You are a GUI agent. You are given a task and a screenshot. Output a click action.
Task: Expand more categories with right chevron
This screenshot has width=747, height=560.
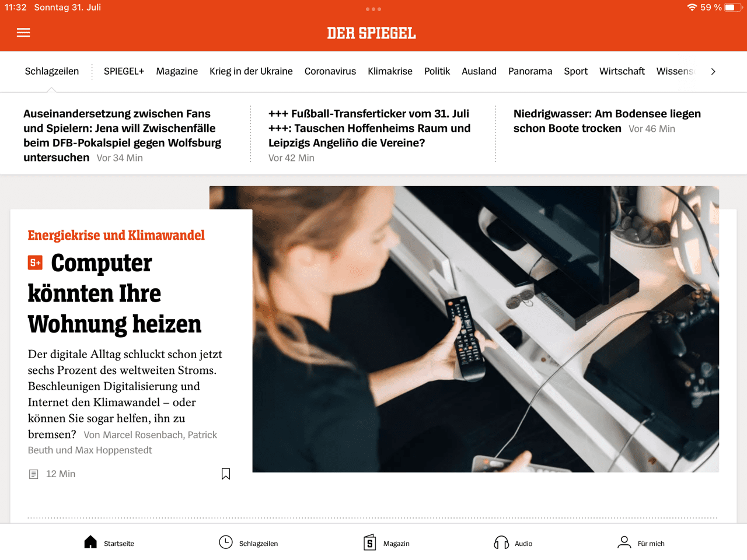point(713,71)
